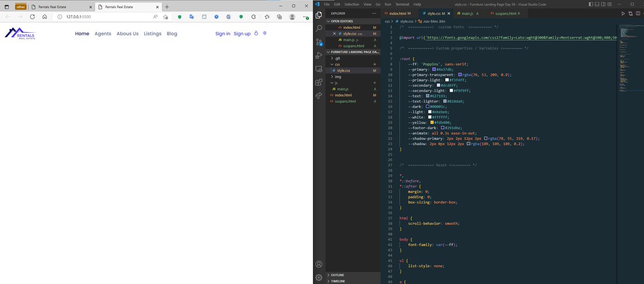Image resolution: width=644 pixels, height=284 pixels.
Task: Click Edge read aloud icon in address bar
Action: coord(155,17)
